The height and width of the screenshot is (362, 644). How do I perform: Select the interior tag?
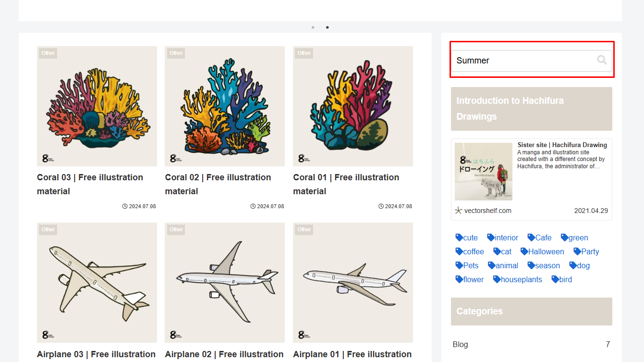point(503,237)
